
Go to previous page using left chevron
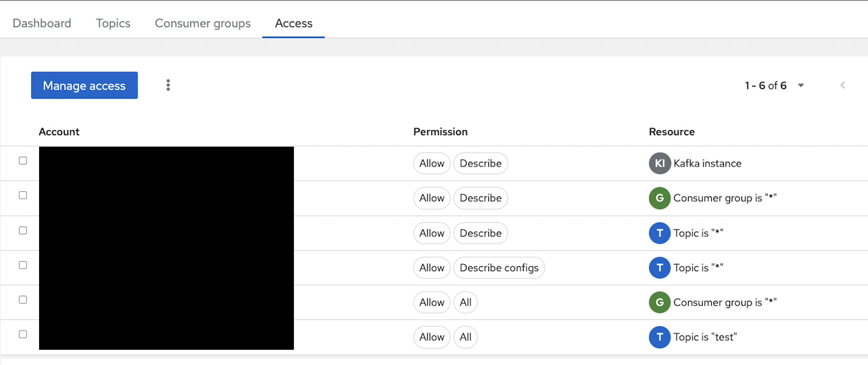coord(842,85)
